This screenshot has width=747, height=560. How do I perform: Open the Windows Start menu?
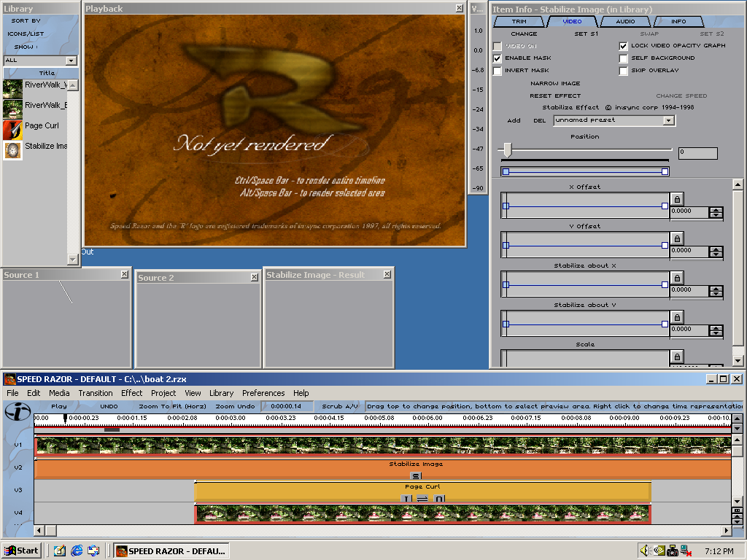pos(21,551)
